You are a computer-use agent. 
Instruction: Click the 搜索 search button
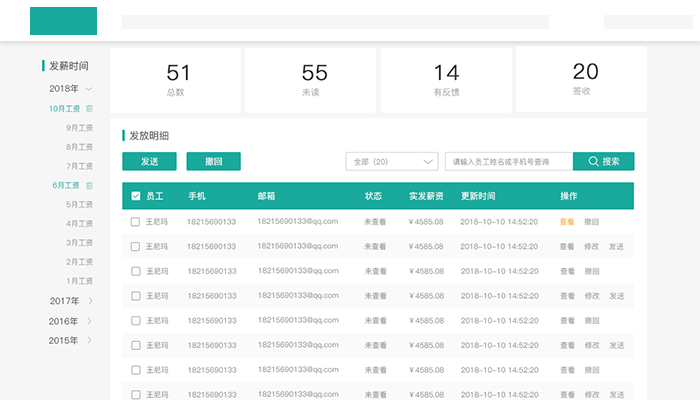pos(604,161)
